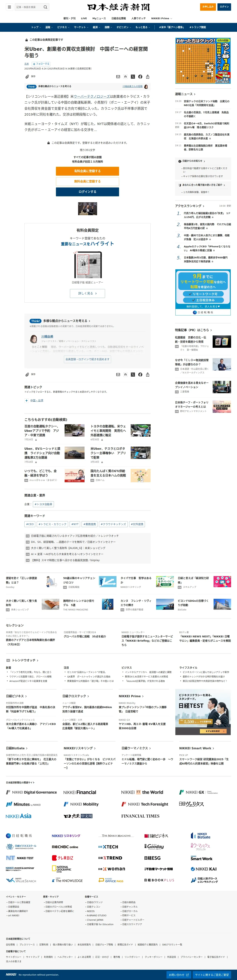Screen dimensions: 237x980
Task: Click 有料会員に登録する button
Action: coord(87,171)
